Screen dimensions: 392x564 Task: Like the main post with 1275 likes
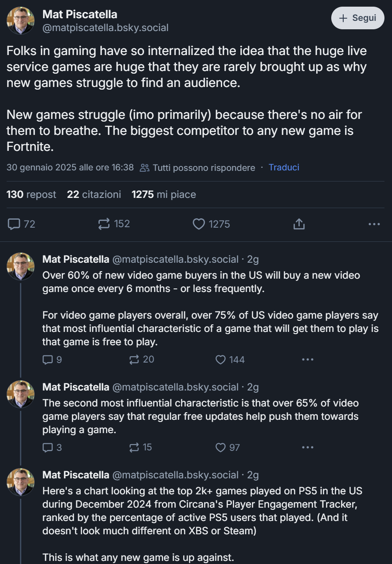pyautogui.click(x=199, y=224)
